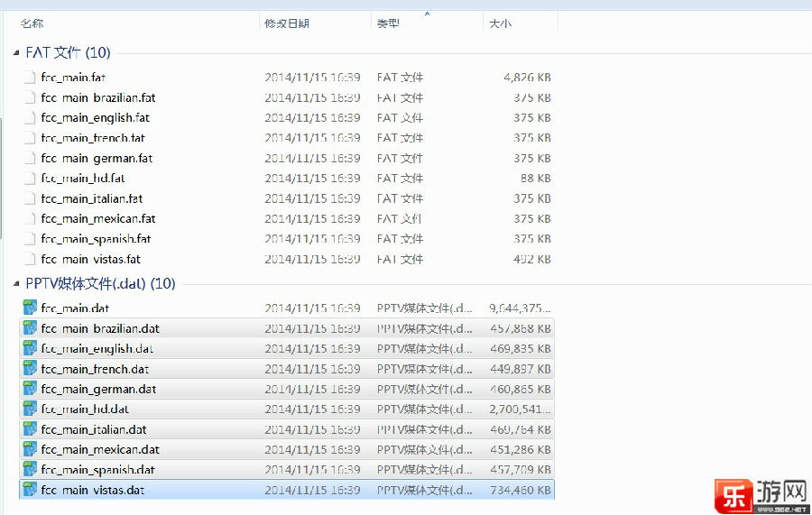This screenshot has height=515, width=812.
Task: Click the fcc_main_german.dat file icon
Action: click(x=30, y=389)
